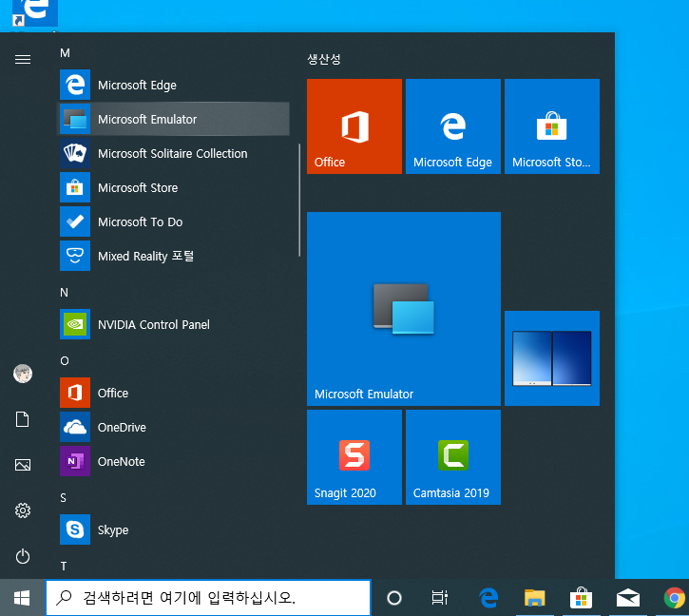Launch the Snagit 2020 tile
Image resolution: width=689 pixels, height=616 pixels.
coord(354,457)
